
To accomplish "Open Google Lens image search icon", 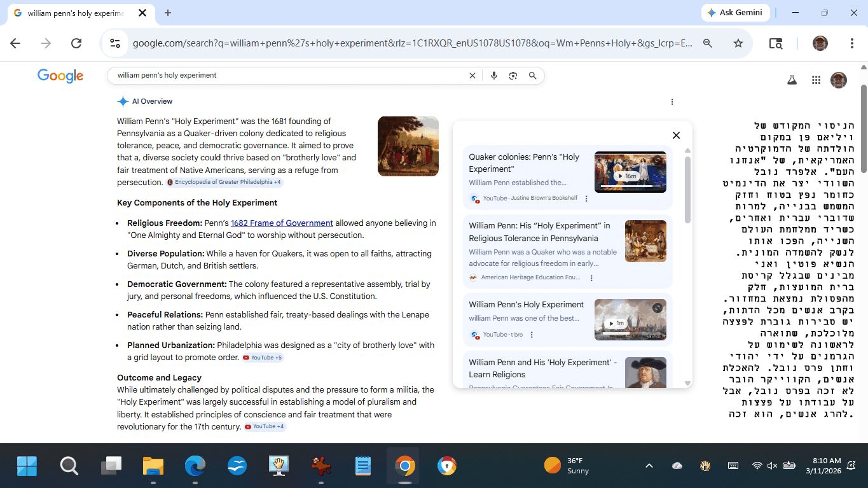I will tap(513, 76).
